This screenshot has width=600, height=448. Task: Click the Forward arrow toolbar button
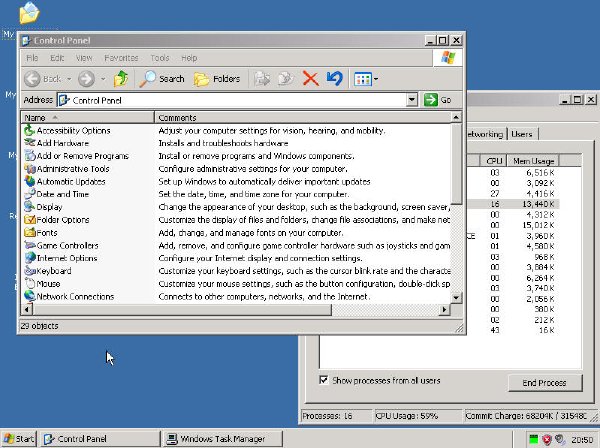coord(86,79)
